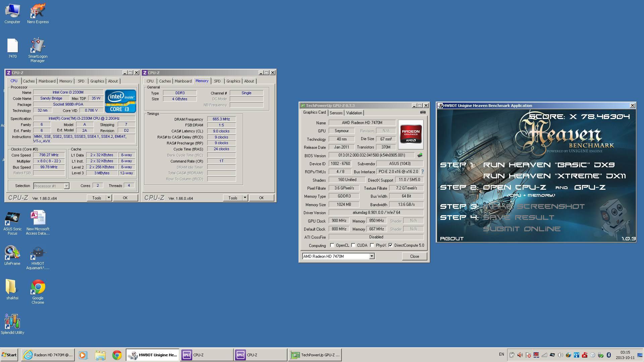Click DRAM Frequency value 665.3 MHz

(221, 119)
